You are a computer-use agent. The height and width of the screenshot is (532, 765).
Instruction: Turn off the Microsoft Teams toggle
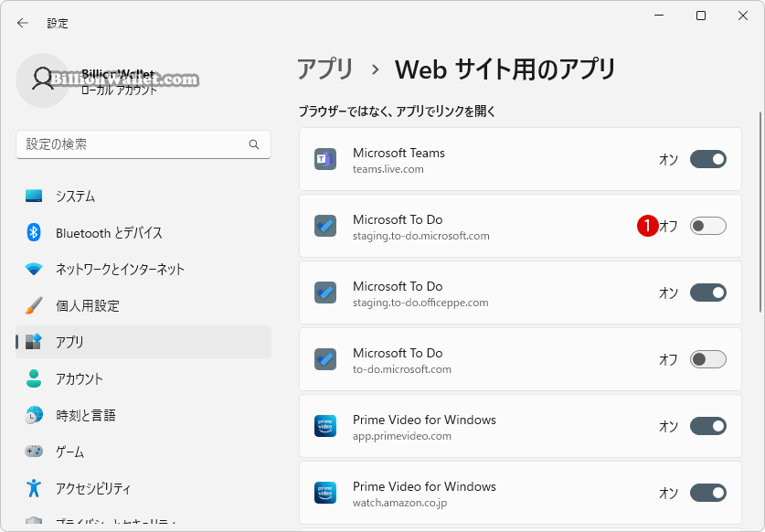click(708, 159)
